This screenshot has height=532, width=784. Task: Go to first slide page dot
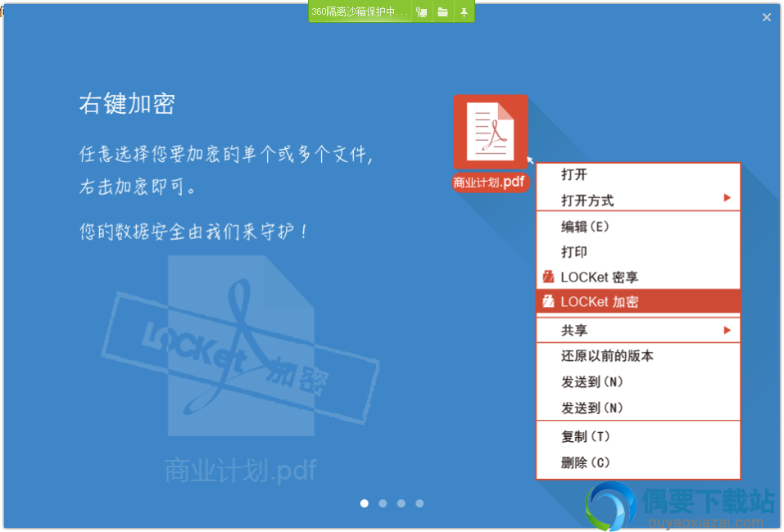click(365, 503)
